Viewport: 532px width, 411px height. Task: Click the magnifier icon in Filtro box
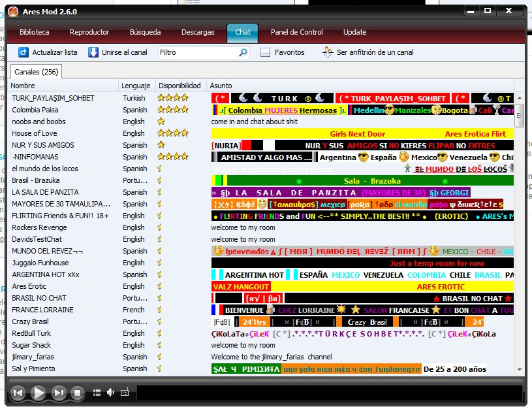click(243, 52)
